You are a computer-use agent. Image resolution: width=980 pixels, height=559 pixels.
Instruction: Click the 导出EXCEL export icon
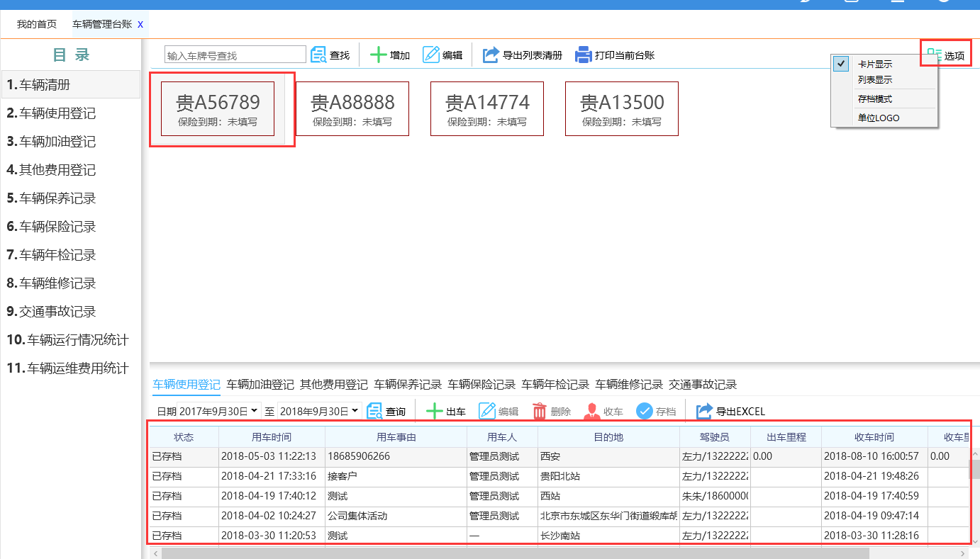point(704,411)
